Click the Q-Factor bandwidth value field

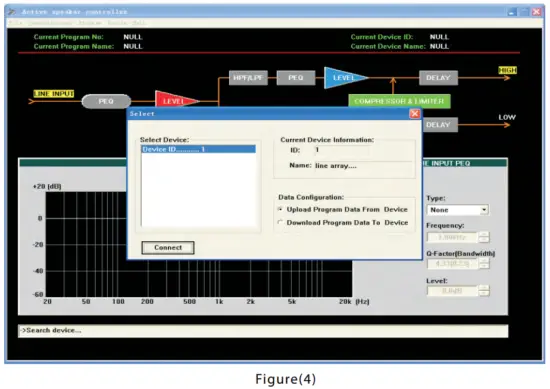(452, 263)
